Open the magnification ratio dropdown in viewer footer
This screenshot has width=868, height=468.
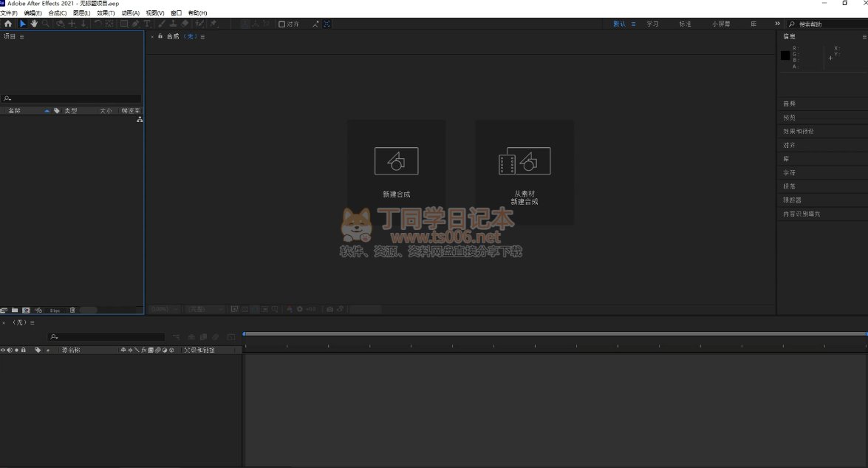[x=165, y=309]
